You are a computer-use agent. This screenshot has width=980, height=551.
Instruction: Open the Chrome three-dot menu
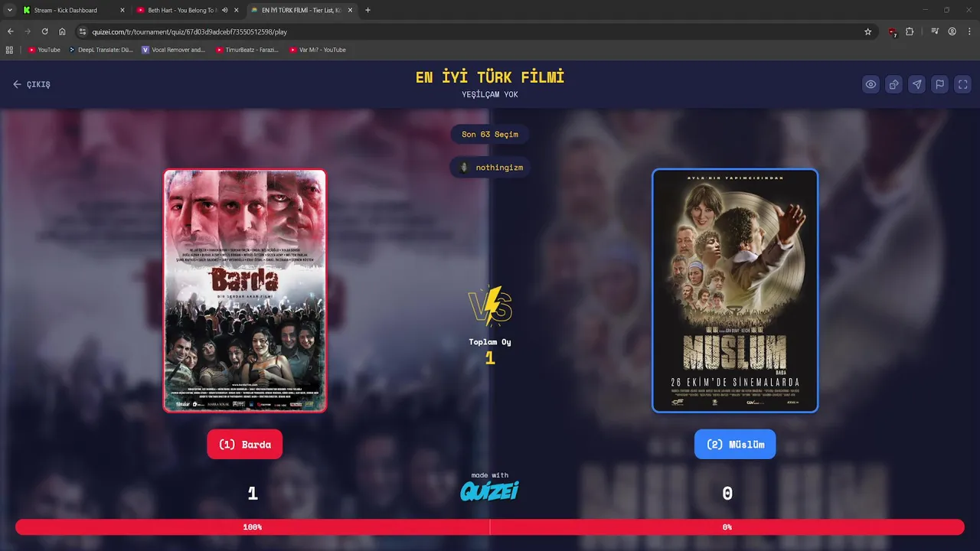[969, 31]
